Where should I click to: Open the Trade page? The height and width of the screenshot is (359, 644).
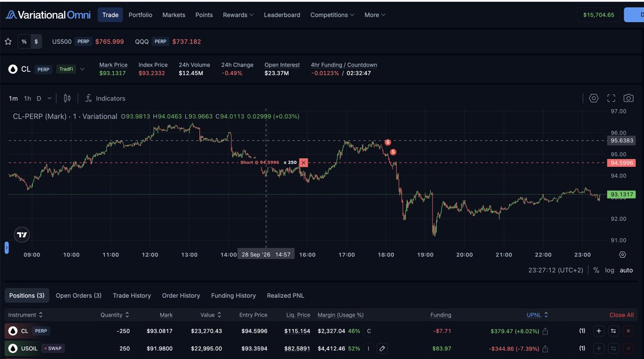pyautogui.click(x=110, y=15)
